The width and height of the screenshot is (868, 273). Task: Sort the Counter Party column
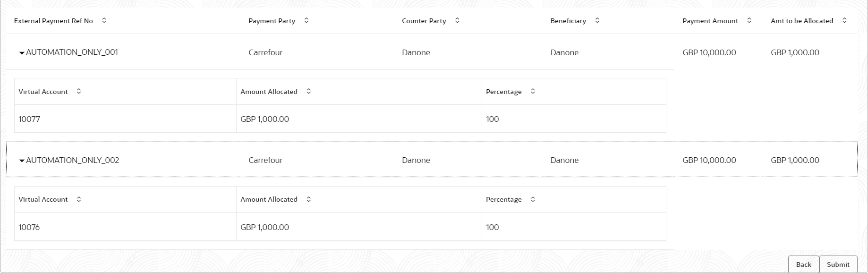point(457,20)
